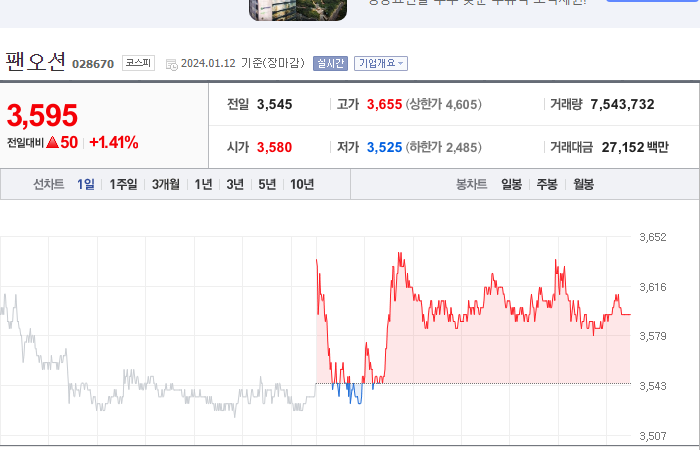
Task: Click the 저가 value 3,525
Action: 384,147
